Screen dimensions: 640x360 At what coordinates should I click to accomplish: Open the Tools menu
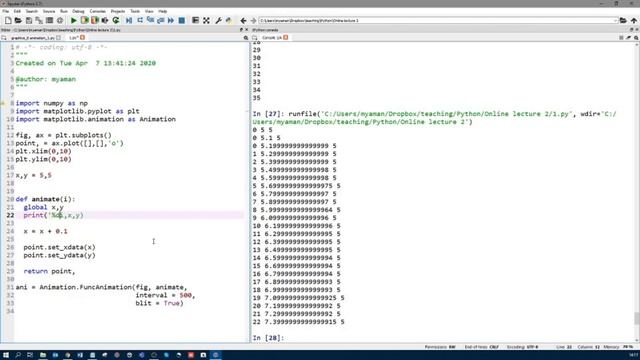[135, 11]
